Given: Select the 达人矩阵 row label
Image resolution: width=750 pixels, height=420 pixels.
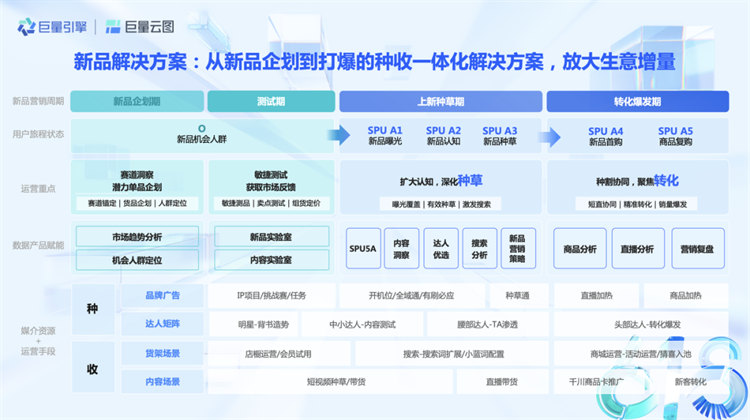Looking at the screenshot, I should click(x=161, y=324).
